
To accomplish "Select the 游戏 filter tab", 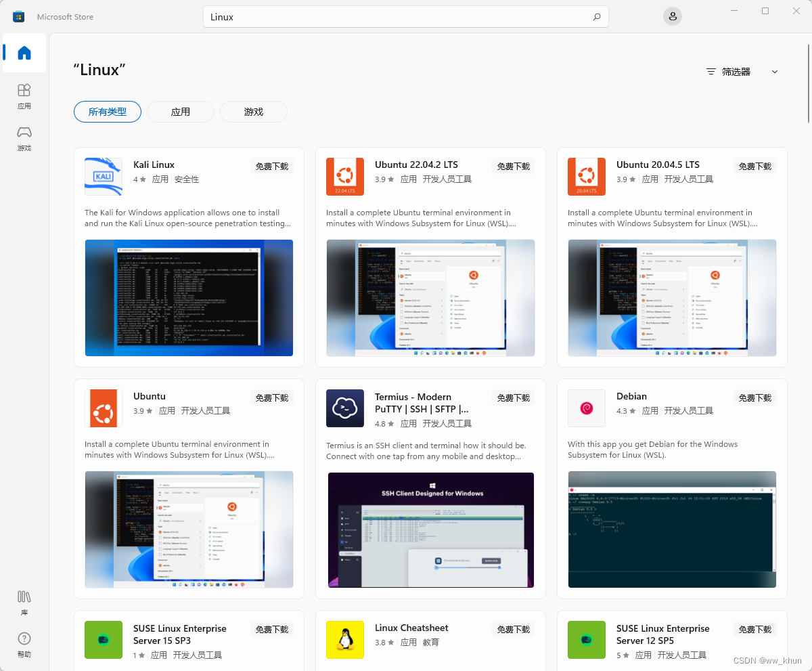I will coord(254,112).
